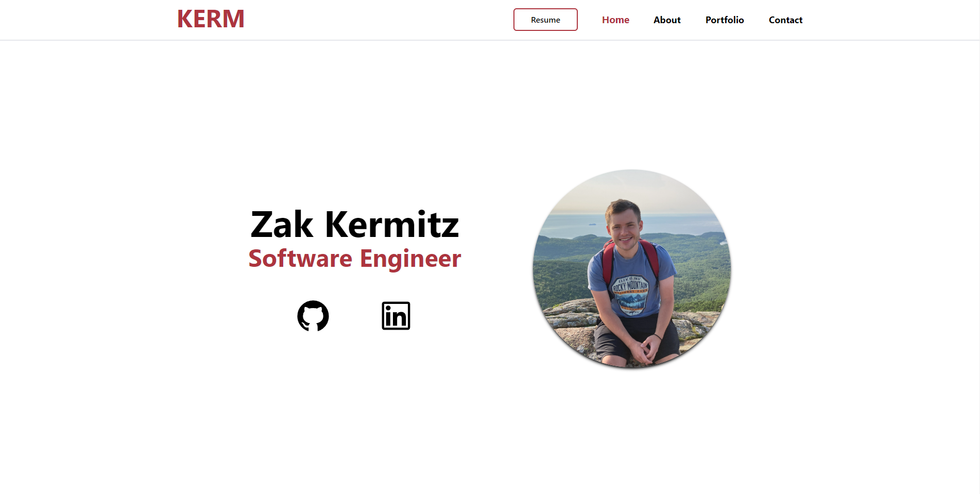Open the GitHub profile icon

point(313,316)
